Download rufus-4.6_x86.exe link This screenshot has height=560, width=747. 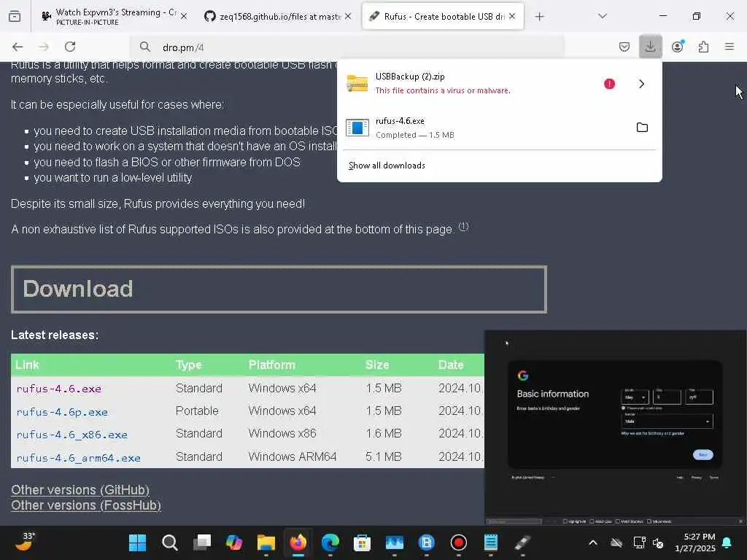(x=72, y=435)
